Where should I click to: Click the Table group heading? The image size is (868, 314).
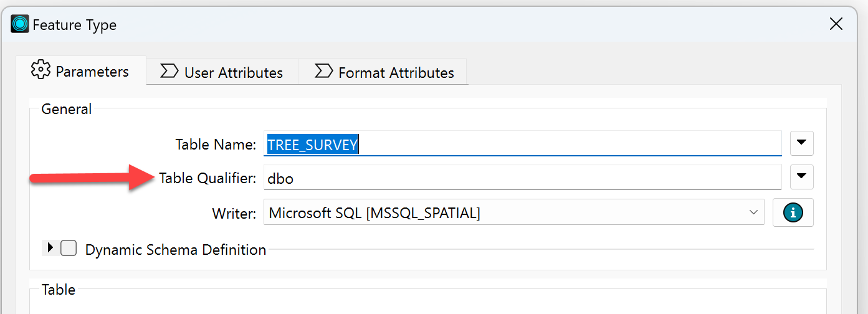click(59, 290)
